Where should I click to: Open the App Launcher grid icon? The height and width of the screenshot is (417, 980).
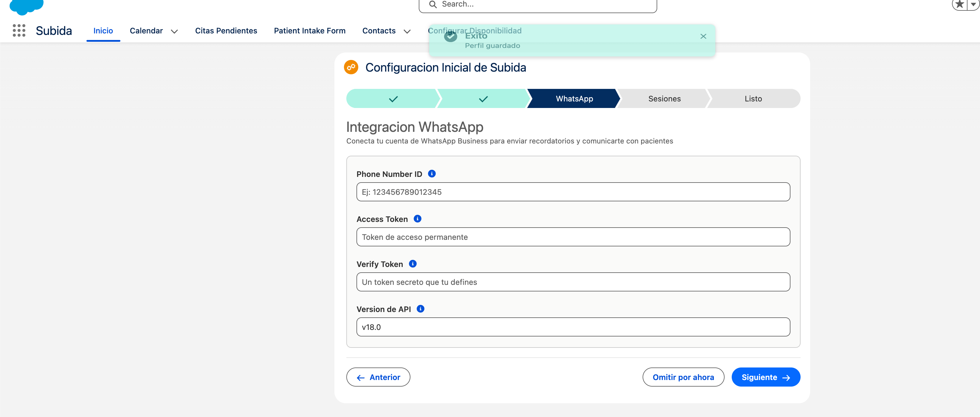click(x=19, y=30)
